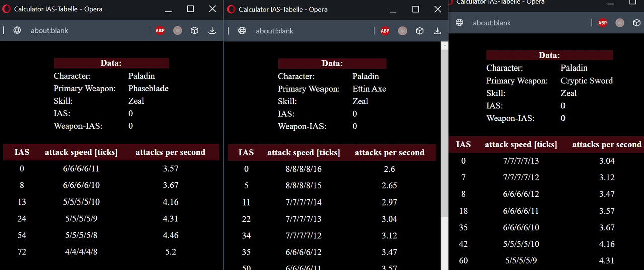The height and width of the screenshot is (270, 644).
Task: Click IAS value '34' in Ettin Axe table
Action: click(246, 236)
